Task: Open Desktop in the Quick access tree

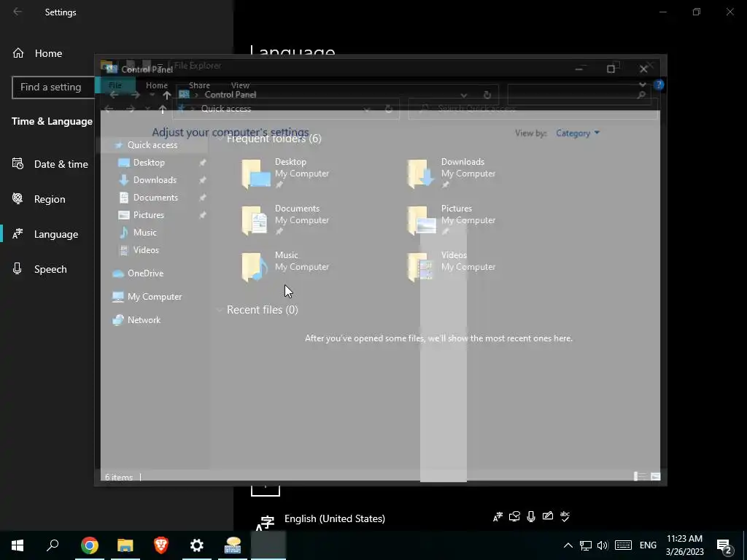Action: (x=149, y=163)
